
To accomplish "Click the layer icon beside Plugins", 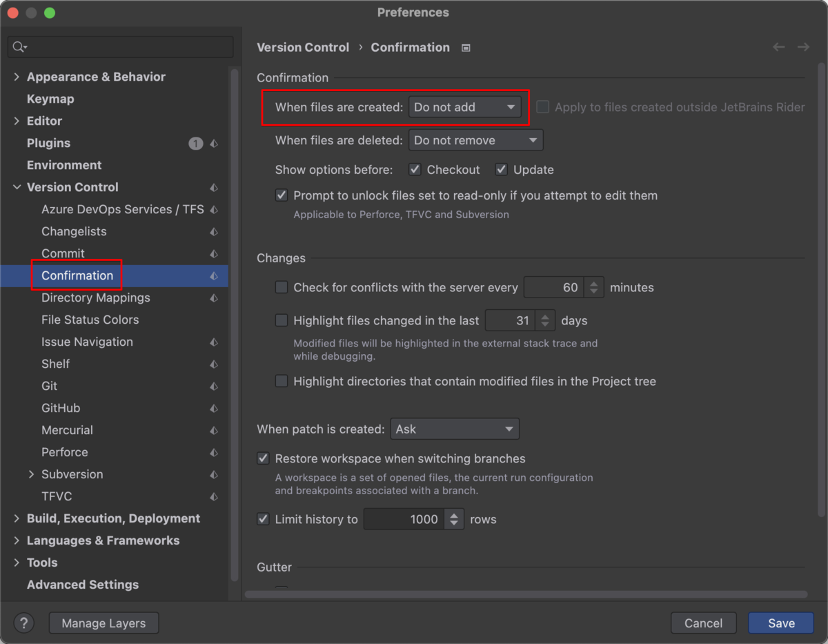I will pos(214,144).
